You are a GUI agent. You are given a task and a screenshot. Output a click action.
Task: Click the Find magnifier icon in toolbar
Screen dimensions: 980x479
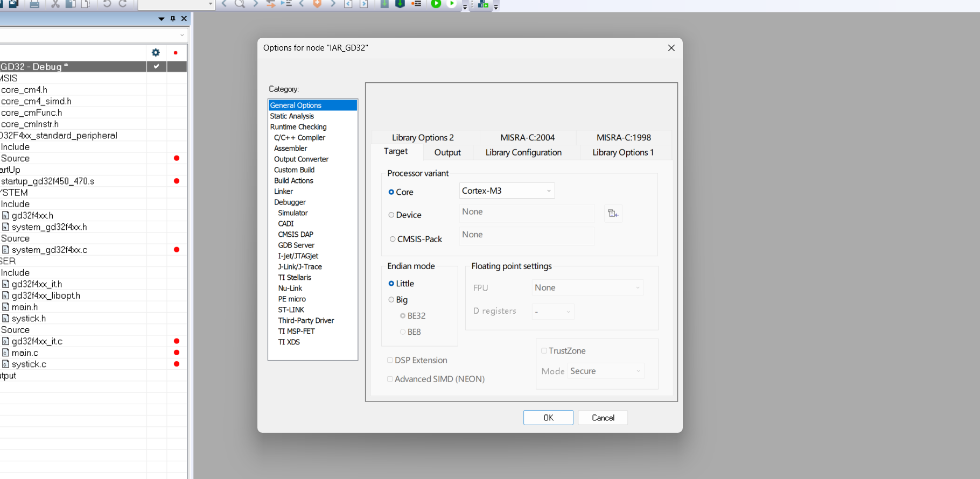[x=240, y=3]
